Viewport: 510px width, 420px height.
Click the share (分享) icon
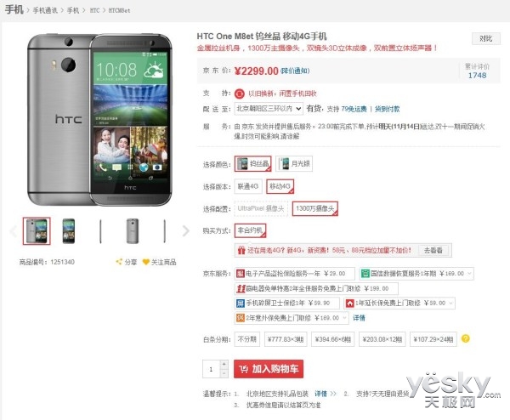coord(119,262)
